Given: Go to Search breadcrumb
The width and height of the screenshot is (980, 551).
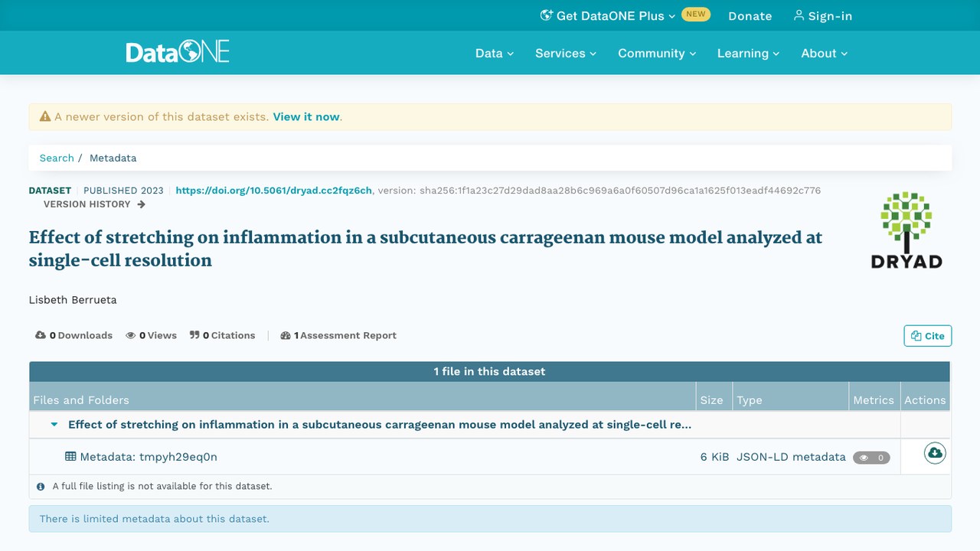Looking at the screenshot, I should pos(57,158).
